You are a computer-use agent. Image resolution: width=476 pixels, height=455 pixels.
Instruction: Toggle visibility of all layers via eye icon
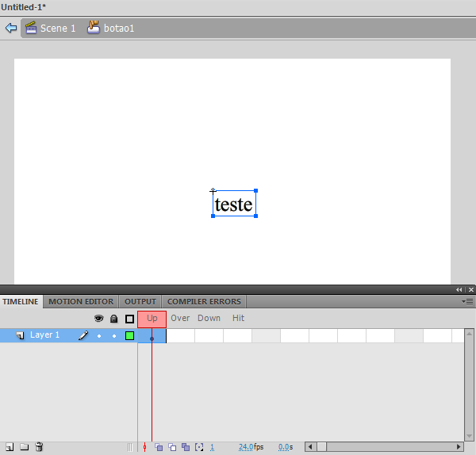coord(99,319)
